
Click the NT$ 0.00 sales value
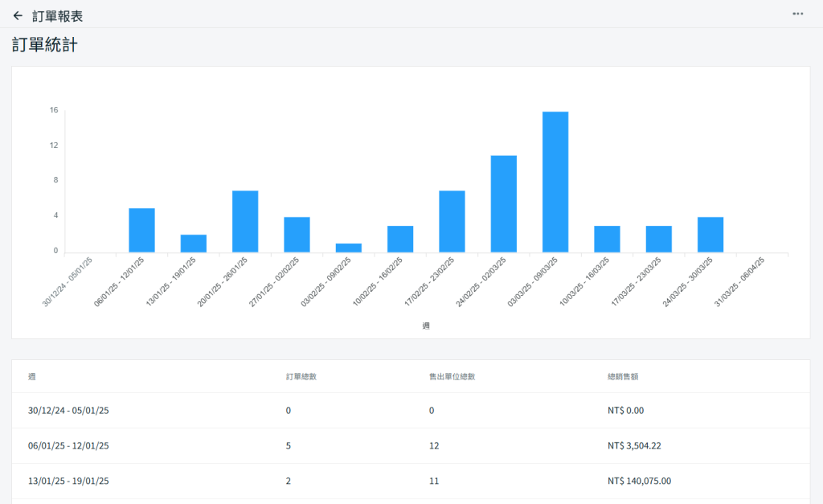(x=625, y=411)
